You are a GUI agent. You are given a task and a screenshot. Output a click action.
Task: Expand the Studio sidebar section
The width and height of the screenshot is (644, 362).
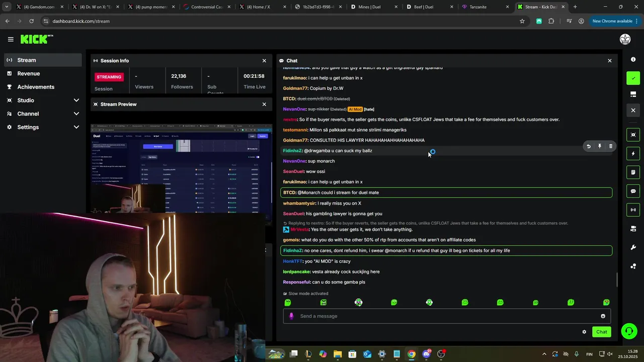coord(76,100)
